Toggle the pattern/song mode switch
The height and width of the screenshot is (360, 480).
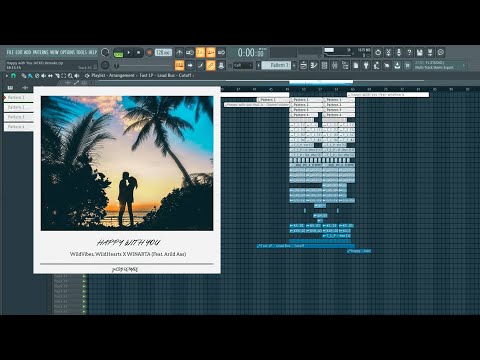click(x=118, y=53)
